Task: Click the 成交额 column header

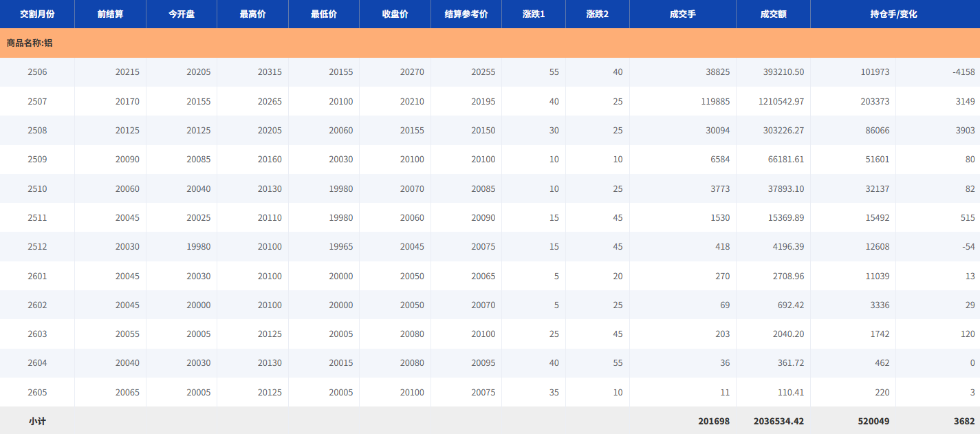Action: pos(773,14)
